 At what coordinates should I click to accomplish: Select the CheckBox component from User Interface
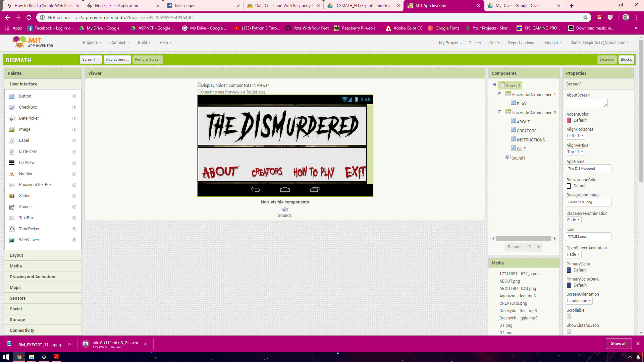click(x=28, y=107)
